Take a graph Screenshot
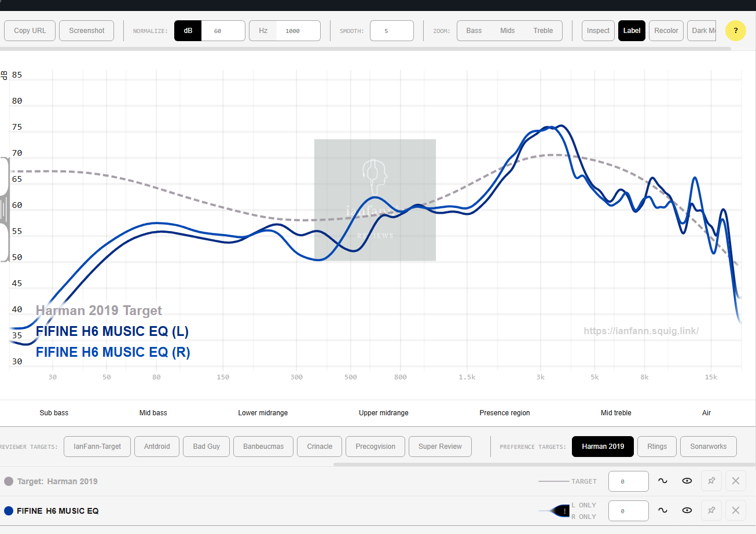 click(87, 31)
